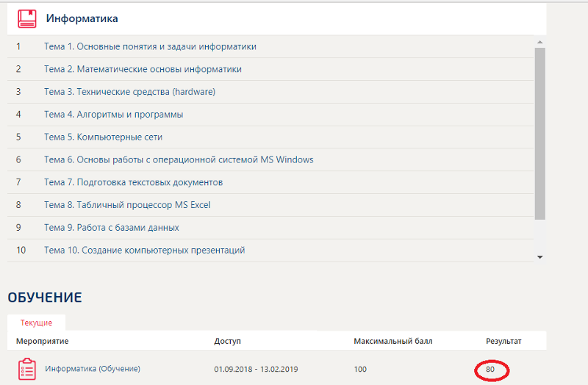
Task: Open Тема 1. Основные понятия и задачи информатики
Action: (150, 46)
